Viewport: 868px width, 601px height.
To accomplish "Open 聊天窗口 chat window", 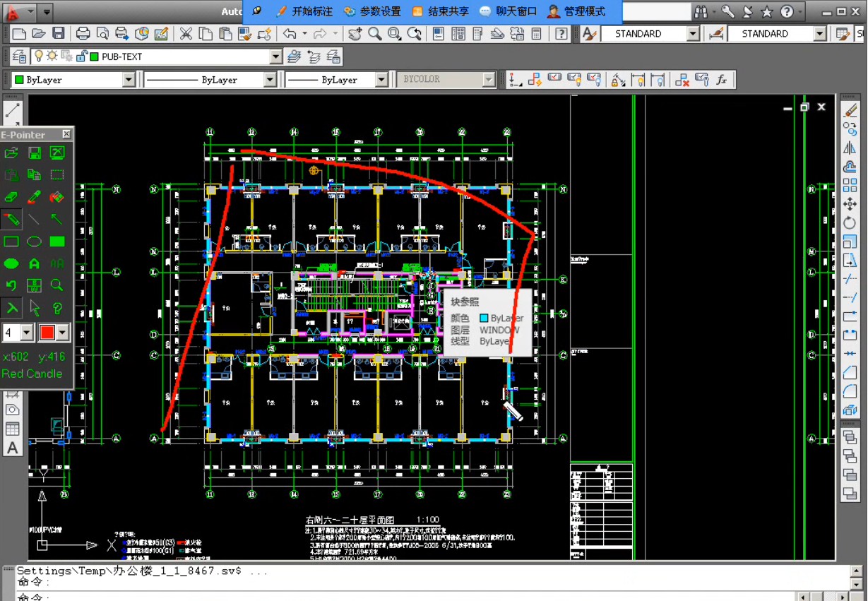I will (509, 11).
